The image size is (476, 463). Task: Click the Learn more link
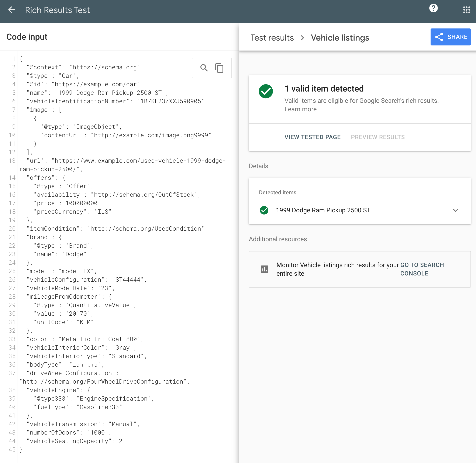click(x=300, y=109)
